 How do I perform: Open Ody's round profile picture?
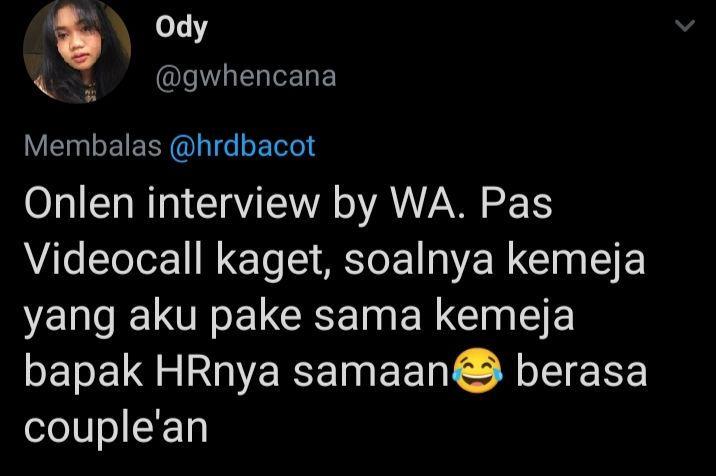pos(77,50)
